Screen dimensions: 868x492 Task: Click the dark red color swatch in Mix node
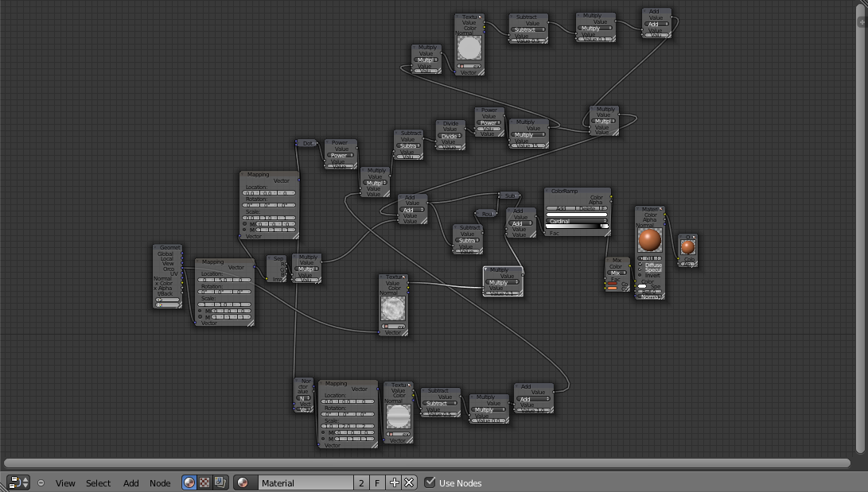coord(613,284)
